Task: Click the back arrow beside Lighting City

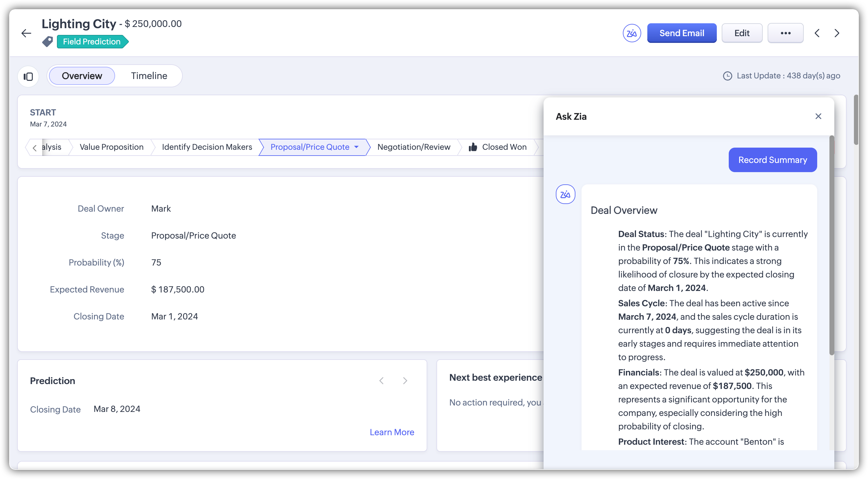Action: click(x=26, y=33)
